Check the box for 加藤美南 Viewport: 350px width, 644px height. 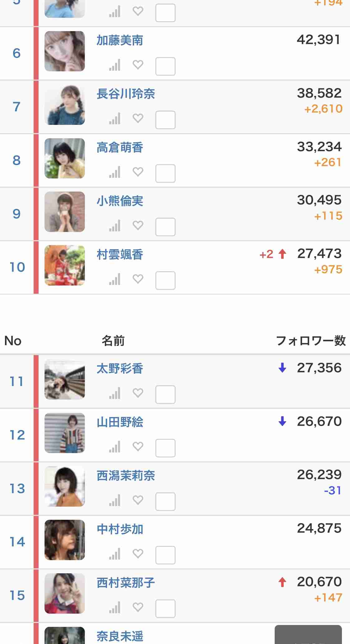tap(165, 66)
